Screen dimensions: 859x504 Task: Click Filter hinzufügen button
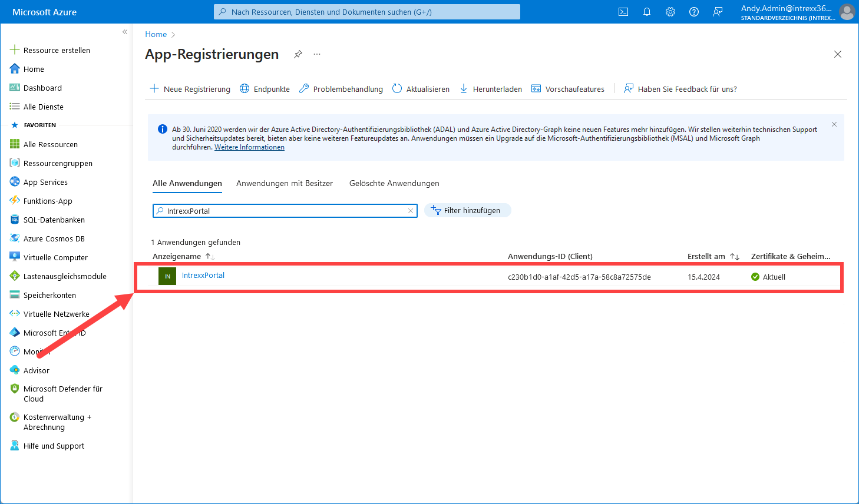pos(468,210)
